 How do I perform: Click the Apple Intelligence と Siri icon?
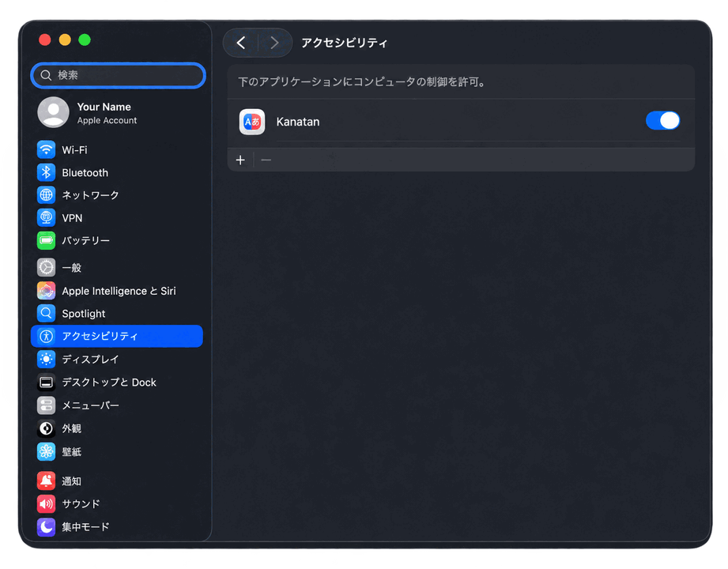(x=46, y=291)
